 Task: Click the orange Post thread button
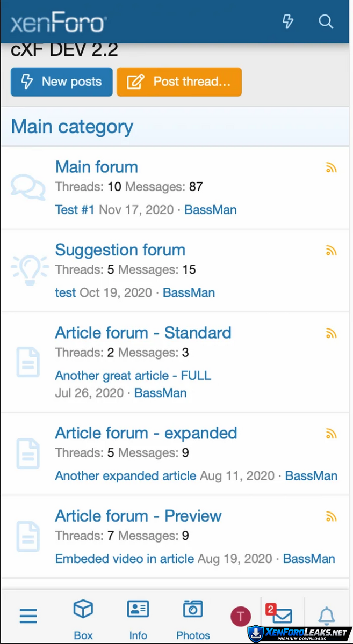click(x=179, y=82)
